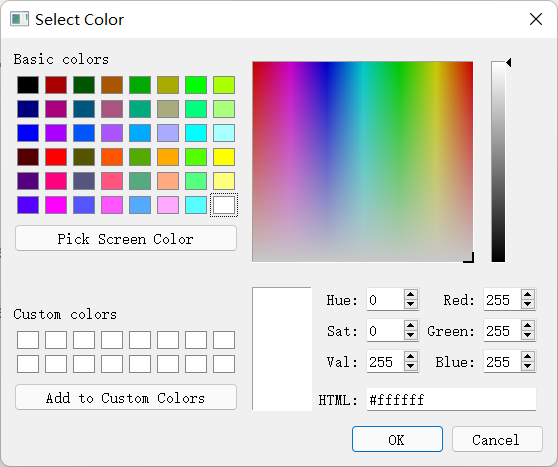Confirm selection with OK button
558x467 pixels.
coord(397,440)
